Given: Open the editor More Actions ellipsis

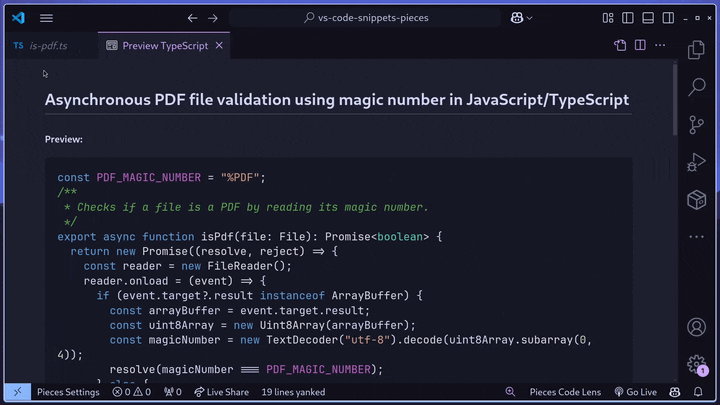Looking at the screenshot, I should click(x=660, y=45).
